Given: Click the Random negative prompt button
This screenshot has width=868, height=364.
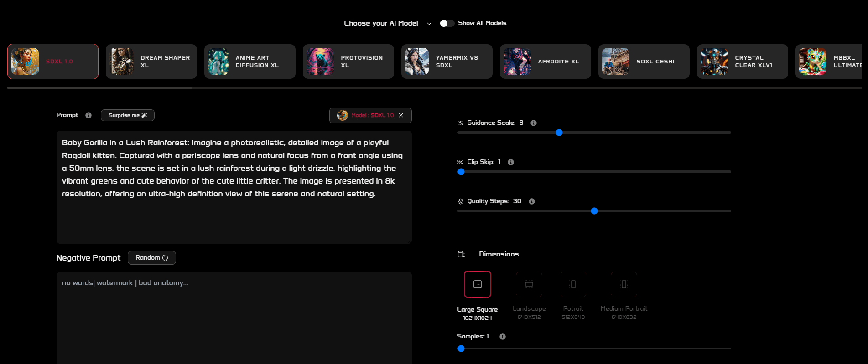Looking at the screenshot, I should click(x=152, y=258).
